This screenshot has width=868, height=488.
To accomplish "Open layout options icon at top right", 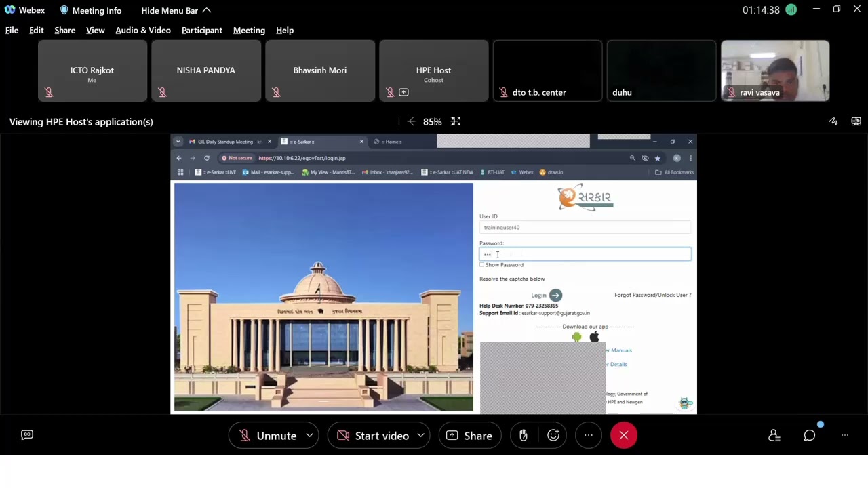I will pos(856,121).
